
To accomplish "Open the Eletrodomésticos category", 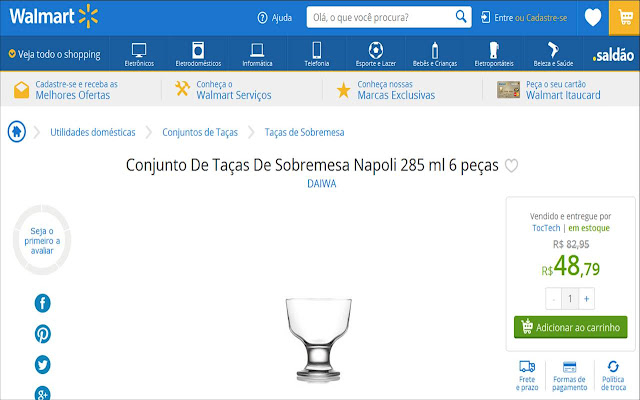I will (198, 54).
